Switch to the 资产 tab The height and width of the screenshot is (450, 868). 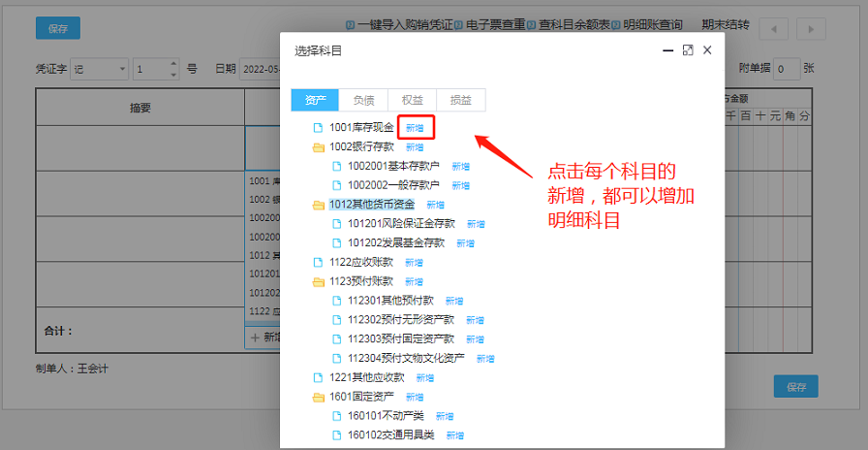pos(315,100)
